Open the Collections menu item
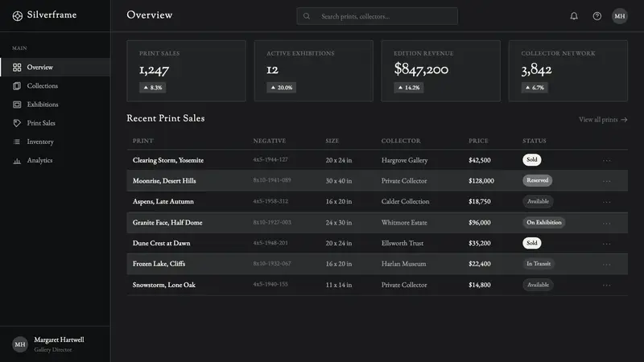Image resolution: width=644 pixels, height=362 pixels. click(55, 86)
